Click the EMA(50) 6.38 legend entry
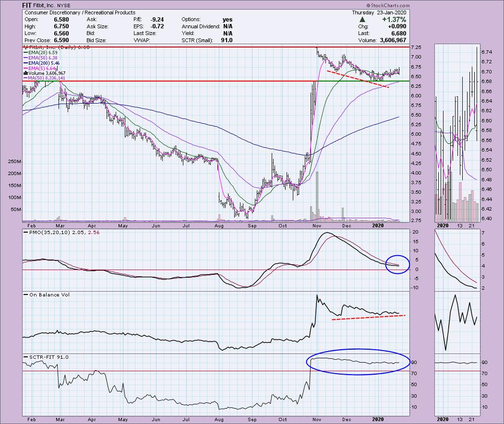 pyautogui.click(x=40, y=58)
